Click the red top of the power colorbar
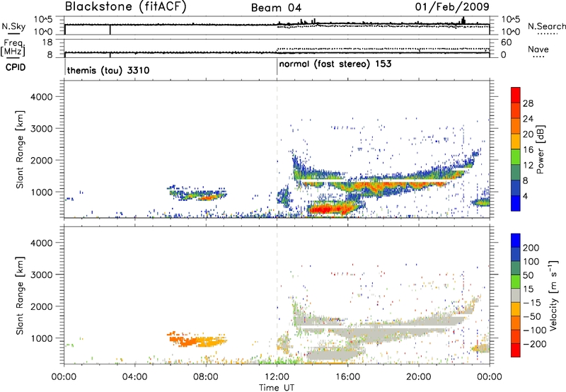Image resolution: width=566 pixels, height=392 pixels. pos(516,95)
